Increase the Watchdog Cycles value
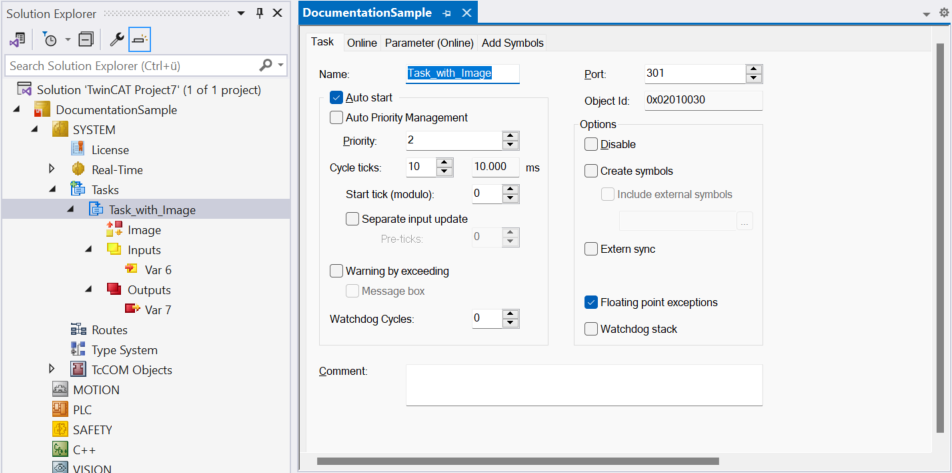Screen dimensions: 952x473 coord(511,314)
